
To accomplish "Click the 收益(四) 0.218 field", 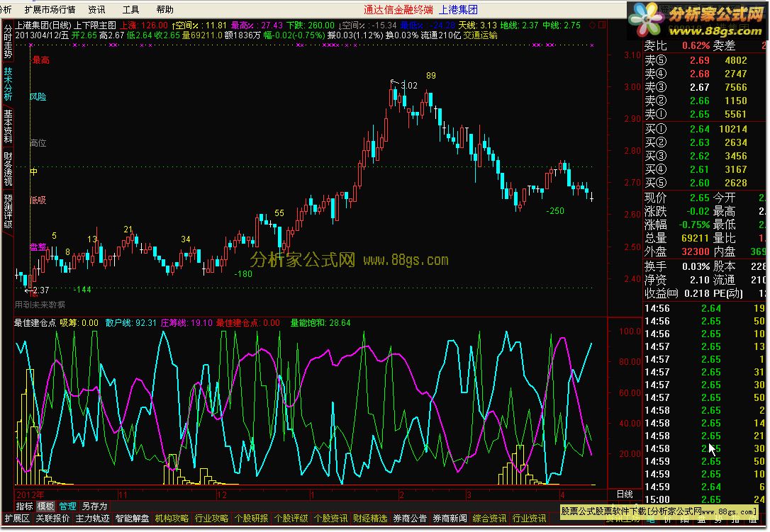I will [x=676, y=293].
